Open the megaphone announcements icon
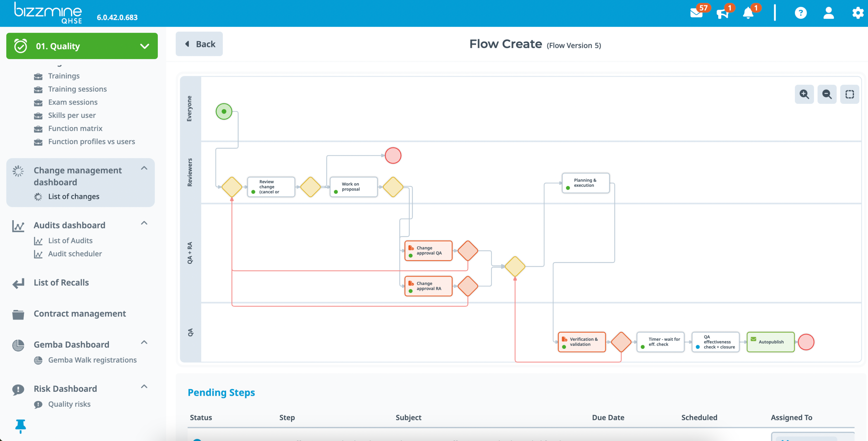 [723, 14]
